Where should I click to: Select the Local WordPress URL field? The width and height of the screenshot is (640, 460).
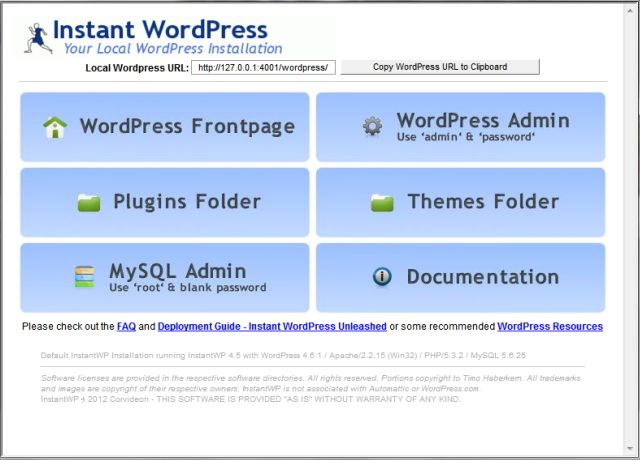click(x=264, y=67)
